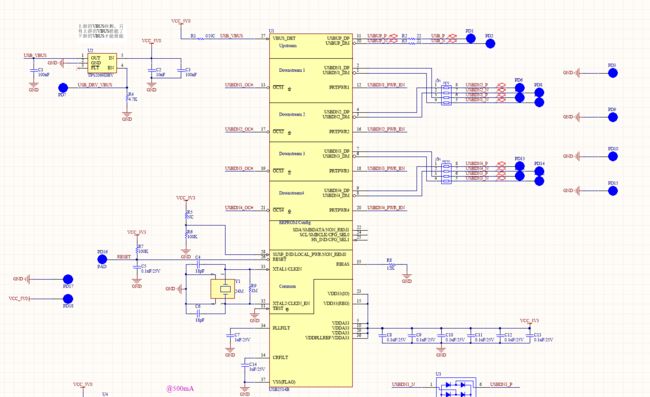Click the PD7 test point on USB_DRV_VBUS
The height and width of the screenshot is (397, 650).
coord(63,88)
